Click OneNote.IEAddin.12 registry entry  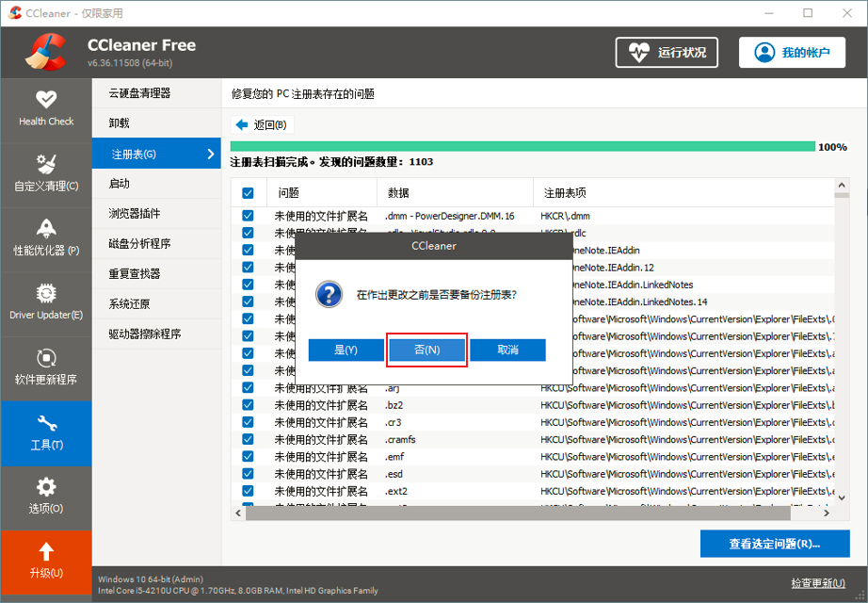click(614, 268)
